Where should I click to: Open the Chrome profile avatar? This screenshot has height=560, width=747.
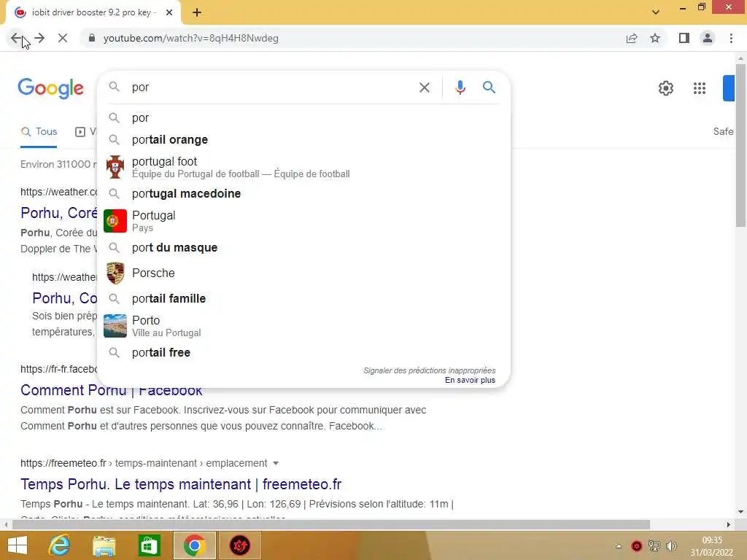tap(708, 38)
